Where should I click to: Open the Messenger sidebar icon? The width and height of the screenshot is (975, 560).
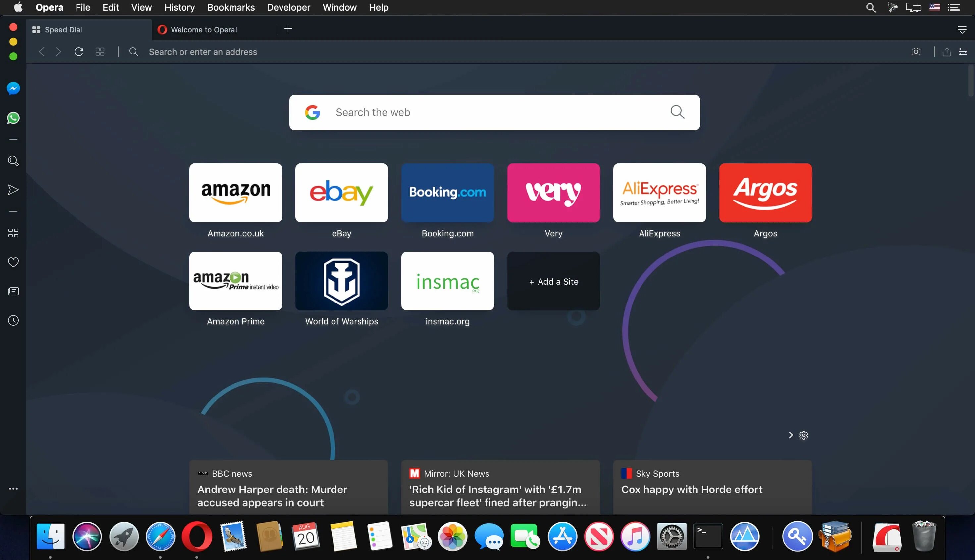pyautogui.click(x=13, y=88)
